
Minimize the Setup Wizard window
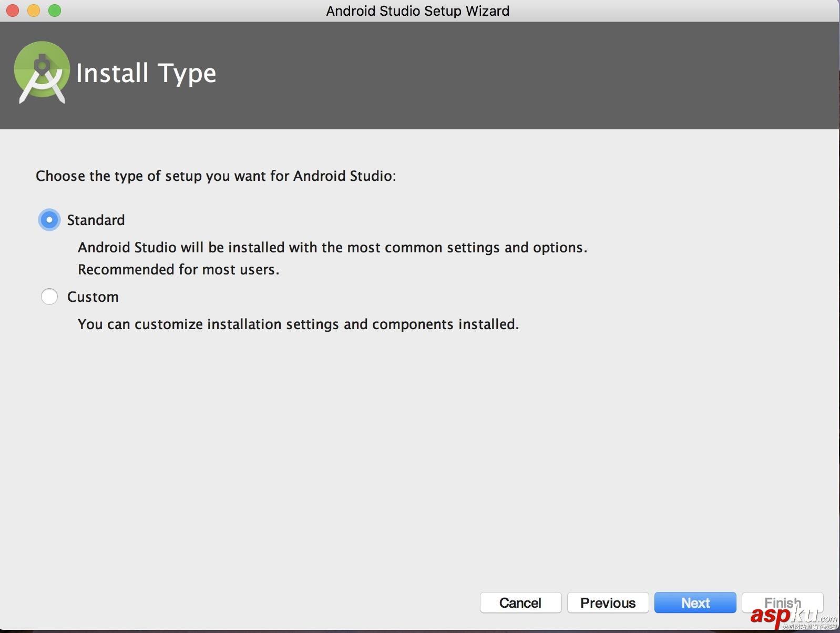34,11
